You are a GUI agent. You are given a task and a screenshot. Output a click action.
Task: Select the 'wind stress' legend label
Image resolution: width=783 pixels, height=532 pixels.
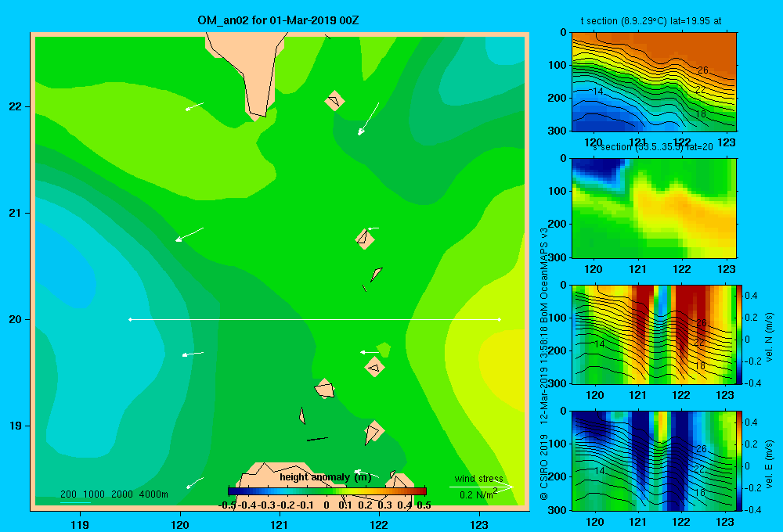click(x=478, y=478)
